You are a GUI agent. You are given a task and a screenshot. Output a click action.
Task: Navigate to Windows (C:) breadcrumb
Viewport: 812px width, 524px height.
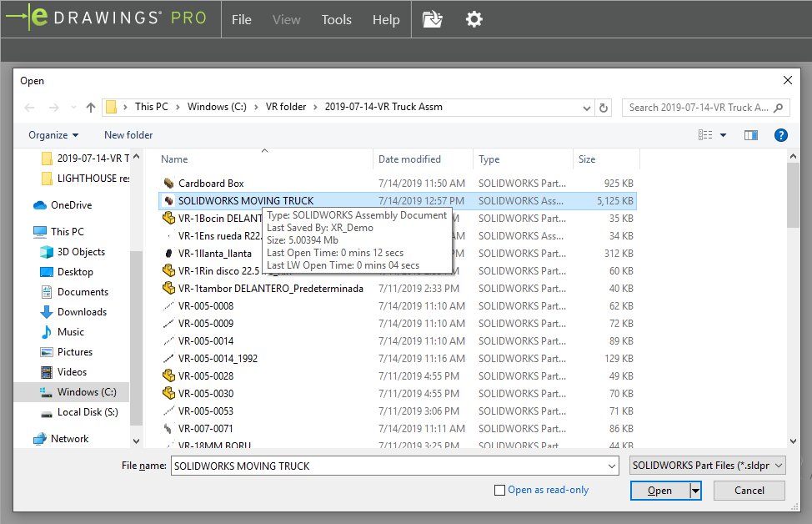tap(217, 107)
